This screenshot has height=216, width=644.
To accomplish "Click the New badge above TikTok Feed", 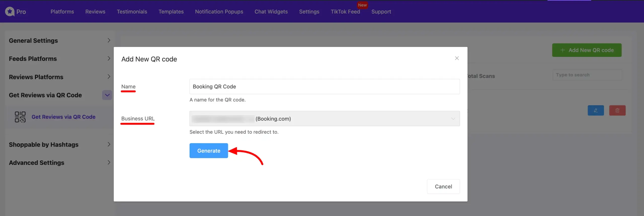I will [x=363, y=5].
